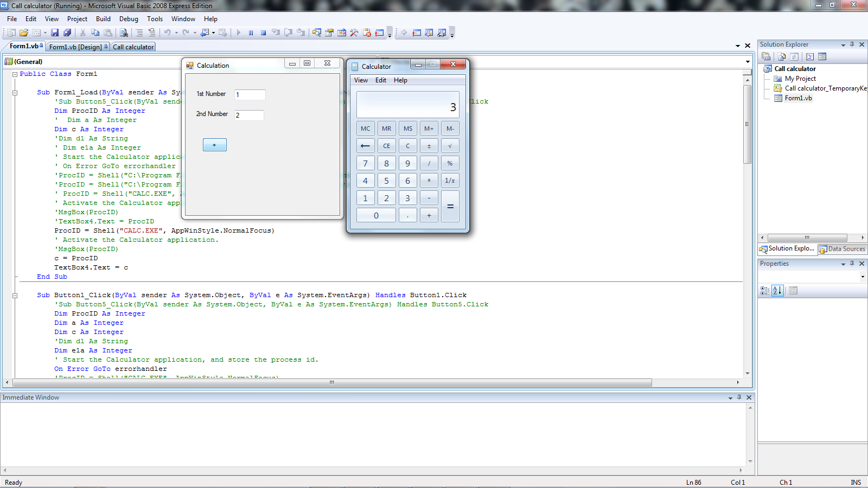
Task: Switch Properties panel to Categorized view
Action: point(765,291)
